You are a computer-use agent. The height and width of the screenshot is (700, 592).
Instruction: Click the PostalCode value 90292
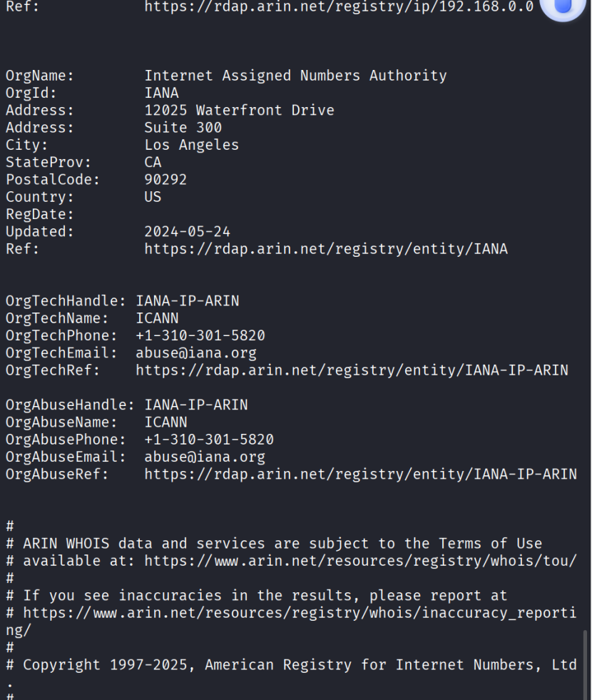click(x=165, y=180)
